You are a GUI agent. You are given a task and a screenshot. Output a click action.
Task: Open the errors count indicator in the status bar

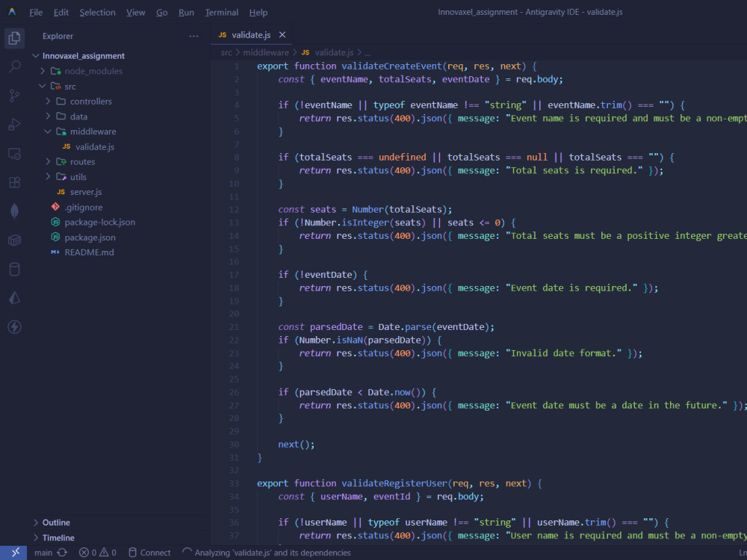[x=87, y=553]
